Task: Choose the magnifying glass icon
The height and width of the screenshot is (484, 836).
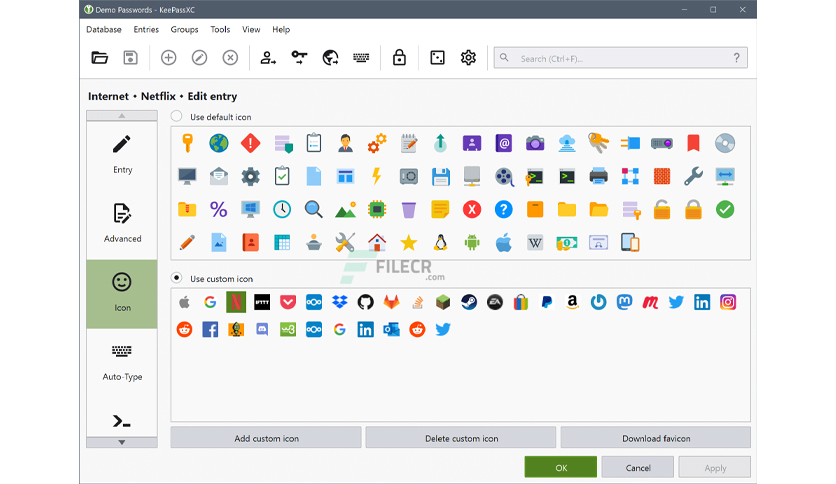Action: coord(314,209)
